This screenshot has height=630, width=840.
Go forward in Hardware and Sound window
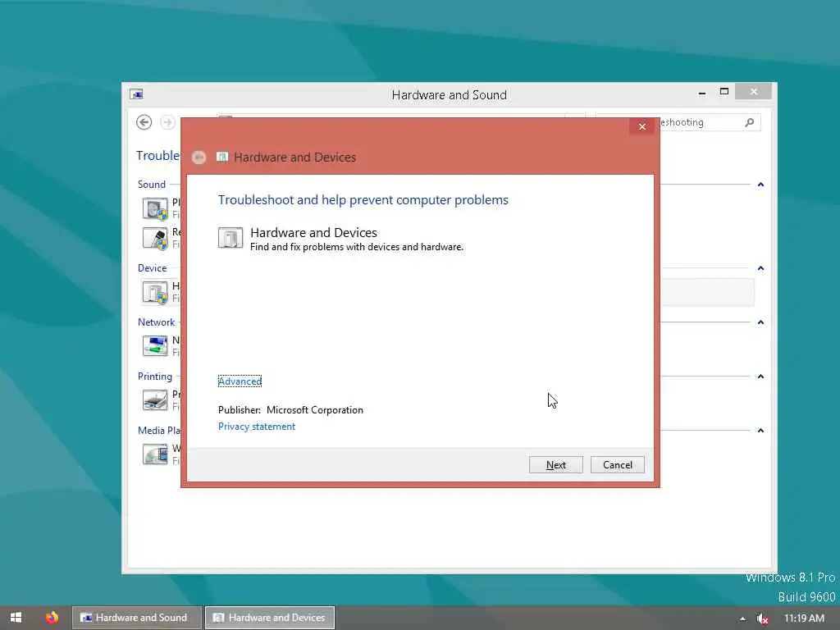[167, 122]
